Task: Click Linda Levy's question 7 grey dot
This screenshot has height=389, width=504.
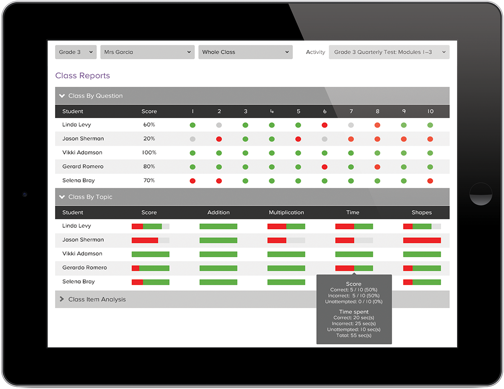Action: point(351,125)
